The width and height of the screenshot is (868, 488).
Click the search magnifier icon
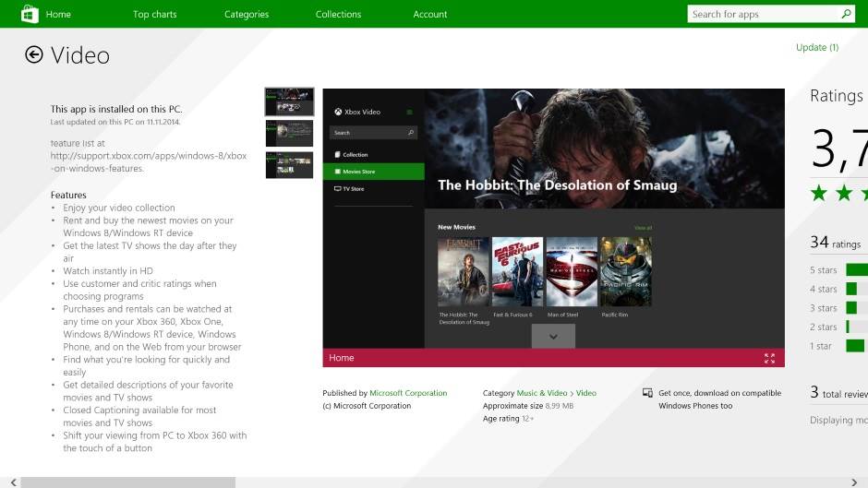coord(846,14)
